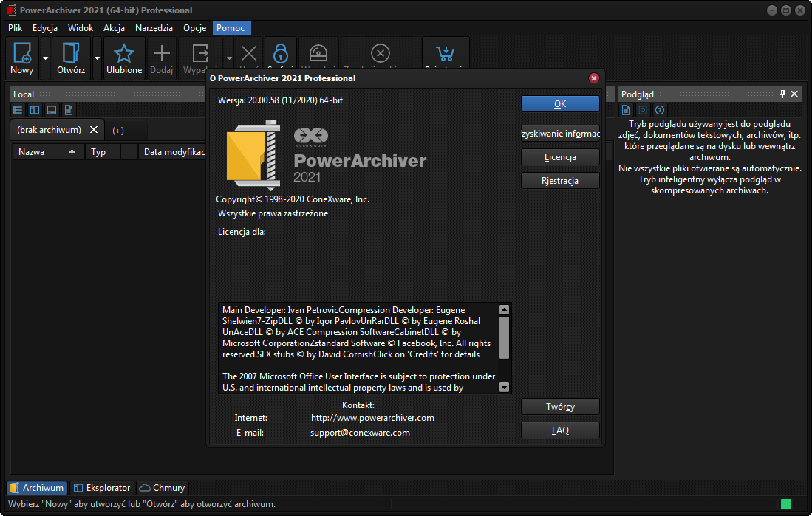Click OK in the About dialog

[x=560, y=103]
